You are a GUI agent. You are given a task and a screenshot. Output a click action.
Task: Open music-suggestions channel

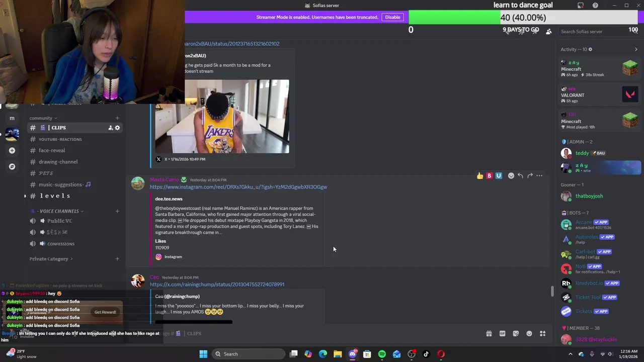75,185
